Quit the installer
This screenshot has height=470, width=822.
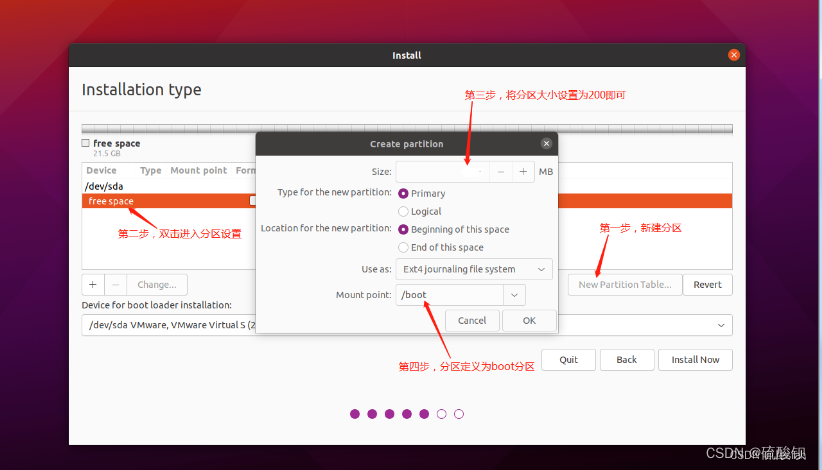coord(568,360)
